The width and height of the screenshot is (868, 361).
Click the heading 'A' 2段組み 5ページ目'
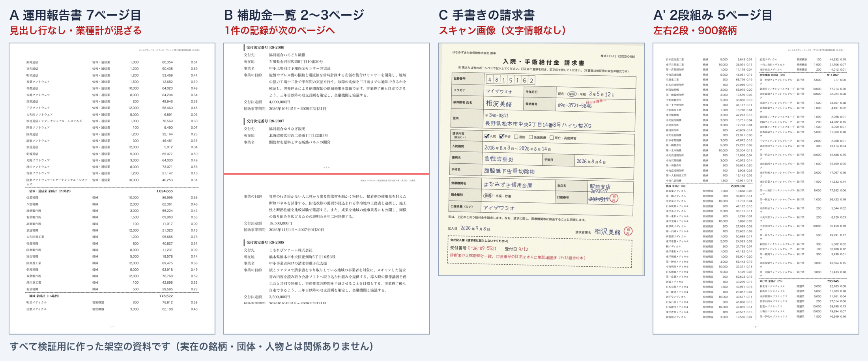coord(713,15)
